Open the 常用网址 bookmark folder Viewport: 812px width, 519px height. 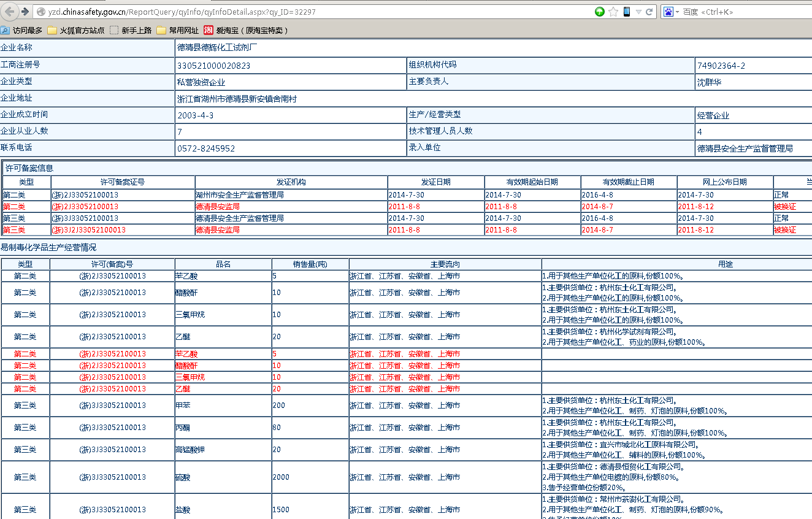[x=178, y=30]
